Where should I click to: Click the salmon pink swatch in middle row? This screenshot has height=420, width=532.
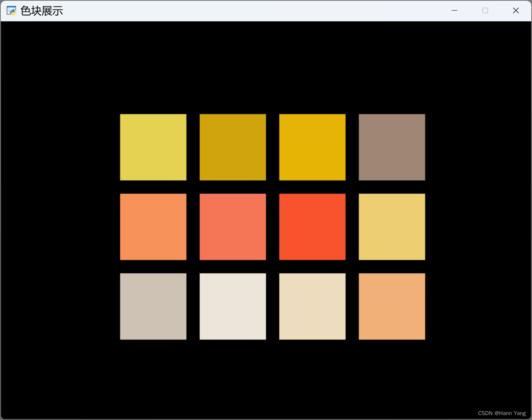tap(233, 227)
